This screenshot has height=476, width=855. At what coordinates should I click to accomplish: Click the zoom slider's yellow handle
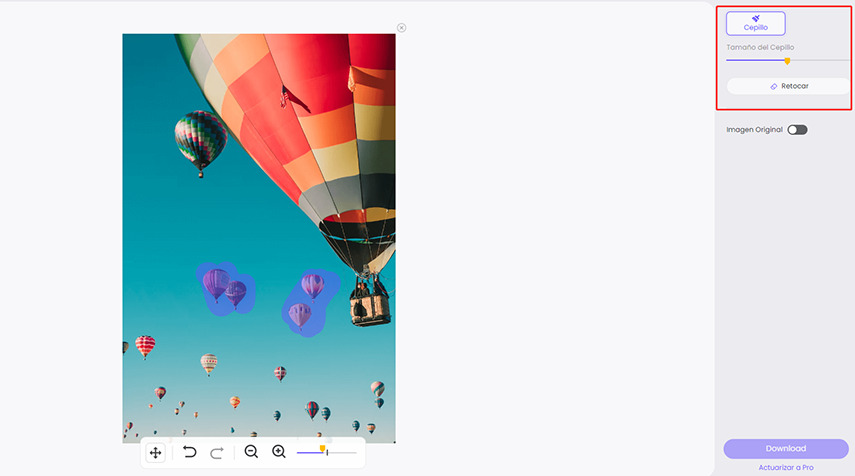pyautogui.click(x=322, y=450)
